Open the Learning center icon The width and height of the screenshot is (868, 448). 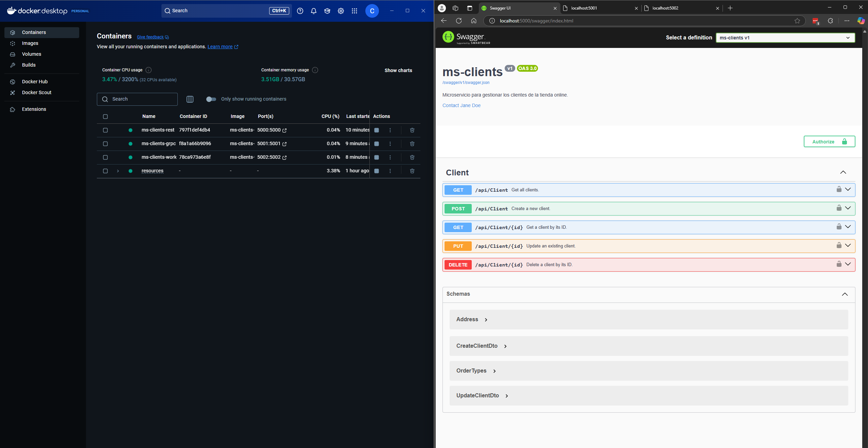pos(327,11)
